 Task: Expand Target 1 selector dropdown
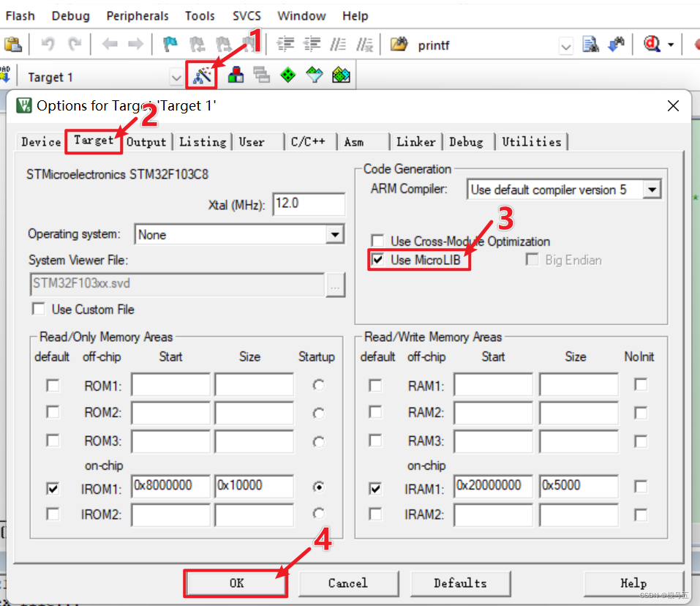coord(176,78)
